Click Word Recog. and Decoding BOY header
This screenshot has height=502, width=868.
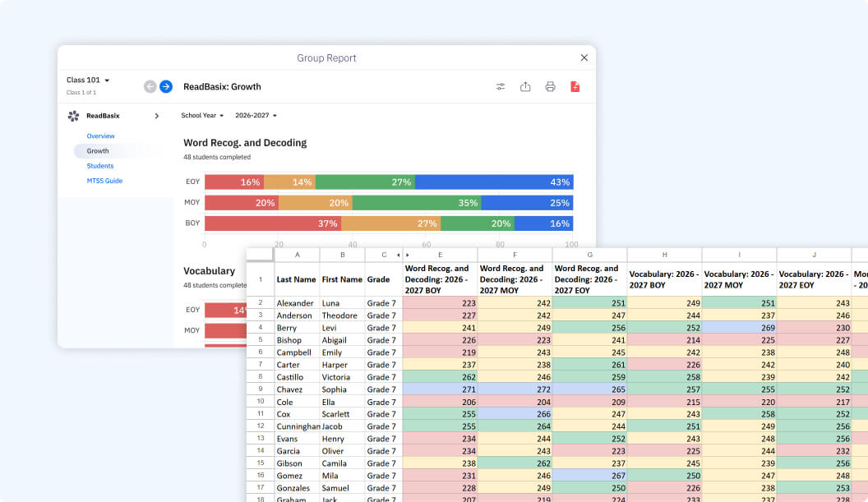(x=440, y=279)
